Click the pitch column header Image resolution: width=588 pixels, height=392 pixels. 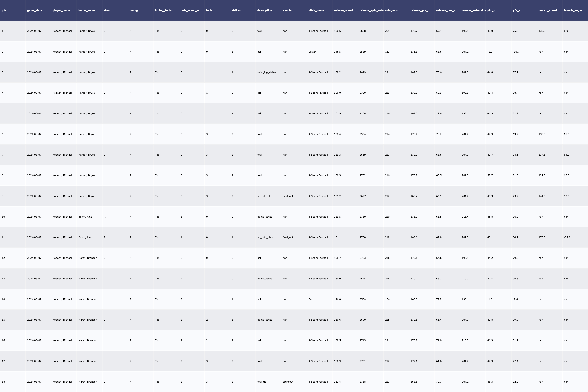5,10
